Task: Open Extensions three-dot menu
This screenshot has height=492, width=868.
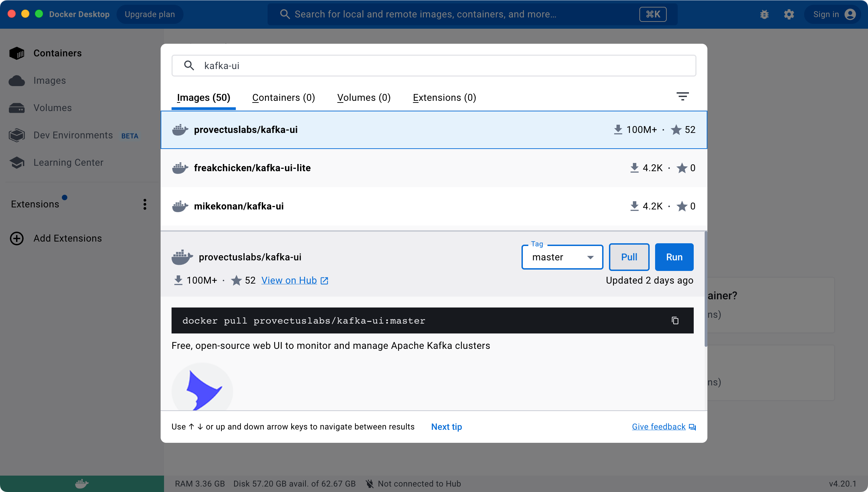Action: (x=145, y=204)
